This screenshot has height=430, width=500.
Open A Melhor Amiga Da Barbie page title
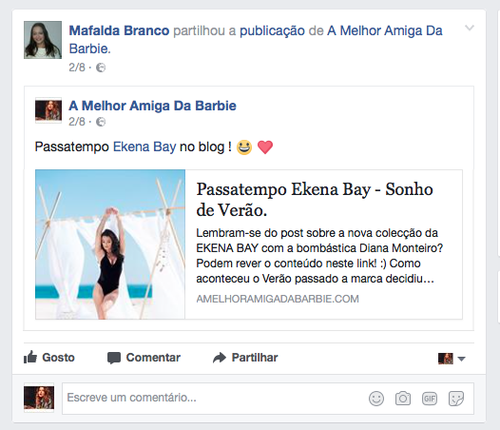coord(152,106)
